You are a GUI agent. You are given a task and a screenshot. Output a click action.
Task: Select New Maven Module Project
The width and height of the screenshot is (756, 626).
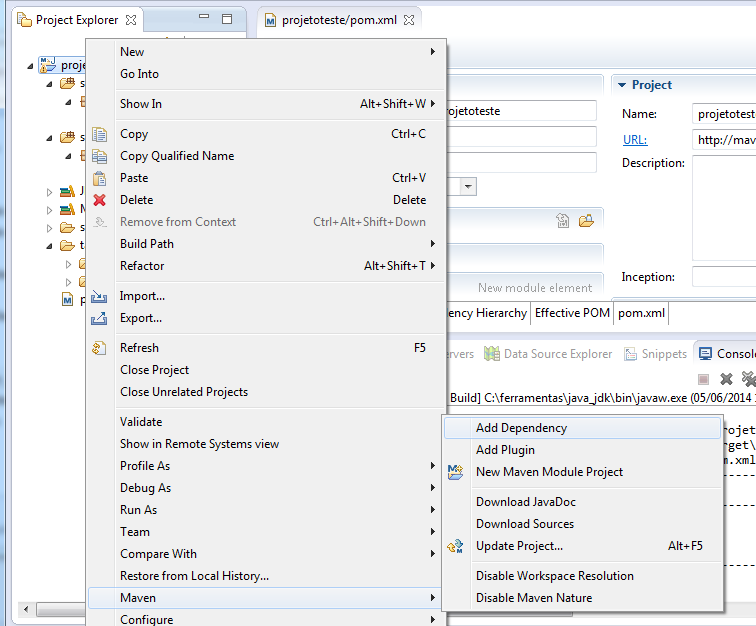[x=582, y=472]
